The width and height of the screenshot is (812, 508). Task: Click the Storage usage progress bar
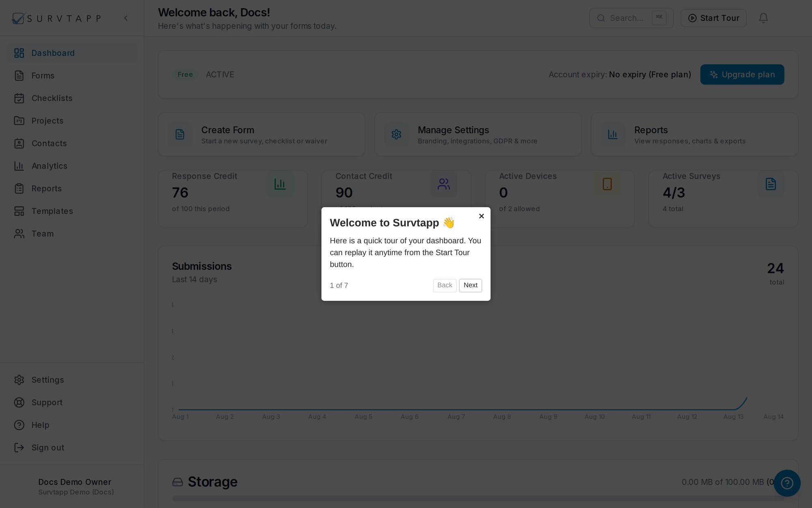click(478, 498)
